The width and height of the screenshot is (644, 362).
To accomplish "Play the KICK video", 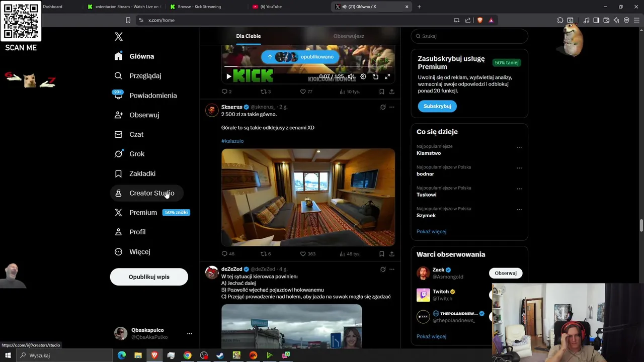I will point(228,77).
